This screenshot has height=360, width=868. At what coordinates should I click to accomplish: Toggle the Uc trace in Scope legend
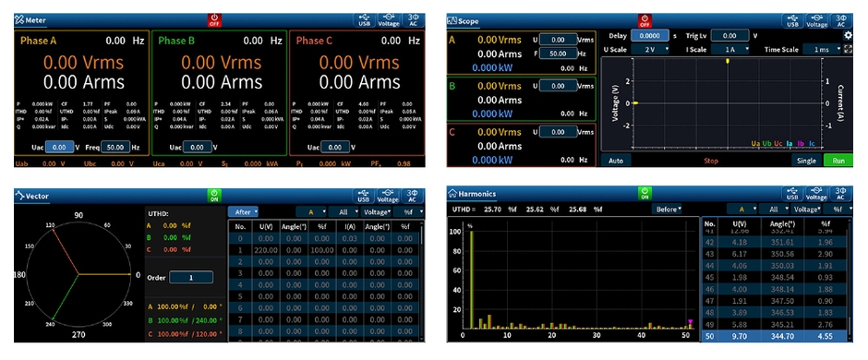pos(778,143)
